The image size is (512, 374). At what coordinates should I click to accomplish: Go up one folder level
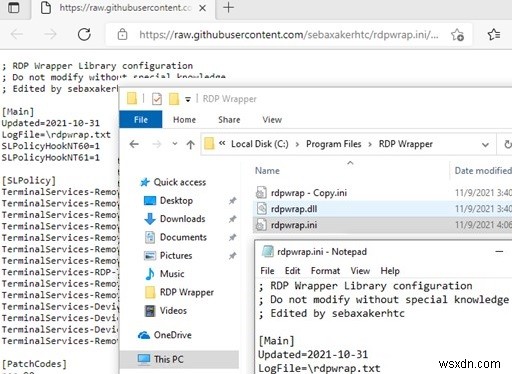190,144
